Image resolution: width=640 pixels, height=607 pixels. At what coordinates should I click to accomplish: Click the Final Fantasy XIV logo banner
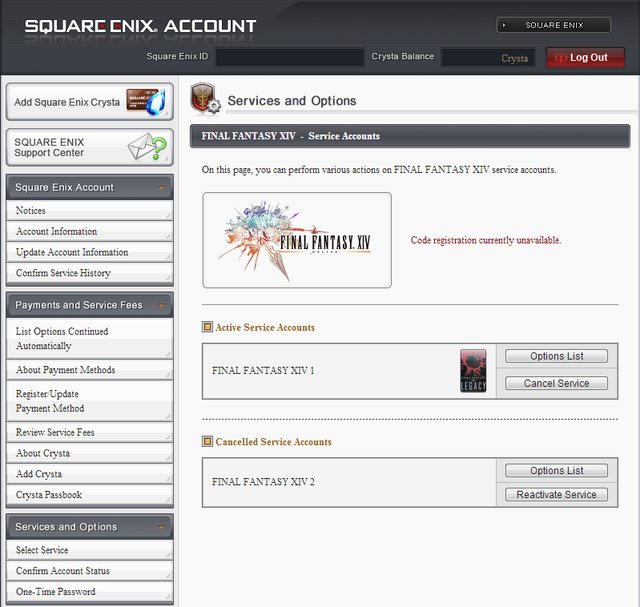[297, 240]
